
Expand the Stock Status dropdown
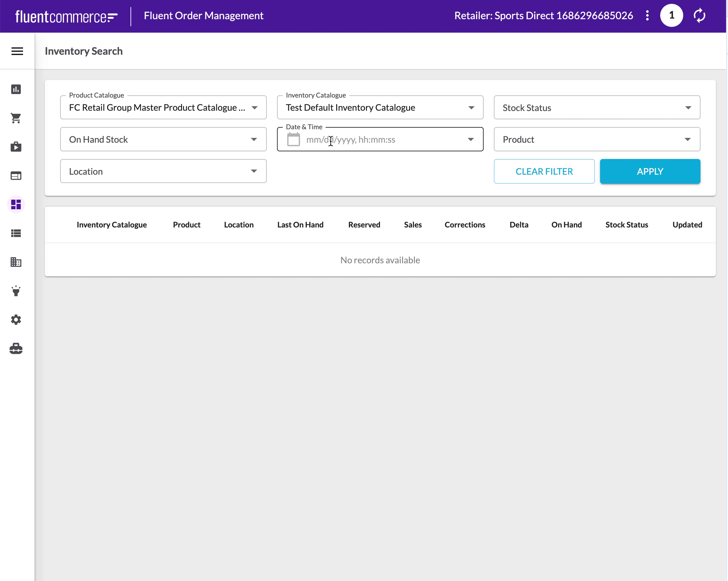[597, 107]
